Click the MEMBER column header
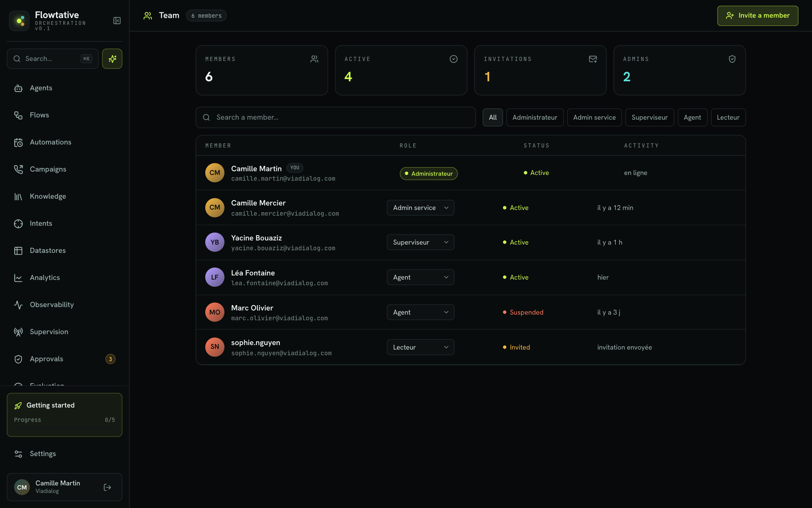The width and height of the screenshot is (812, 508). tap(218, 146)
